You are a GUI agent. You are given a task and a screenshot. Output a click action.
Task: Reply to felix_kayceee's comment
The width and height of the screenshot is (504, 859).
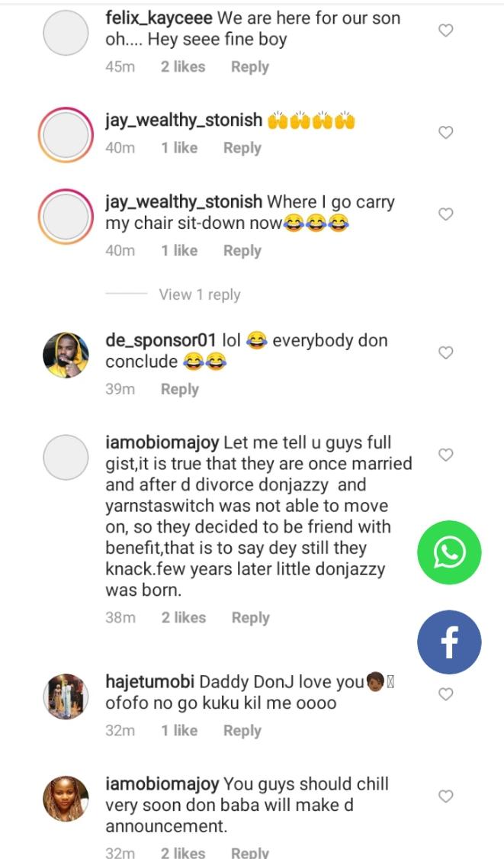click(x=249, y=67)
